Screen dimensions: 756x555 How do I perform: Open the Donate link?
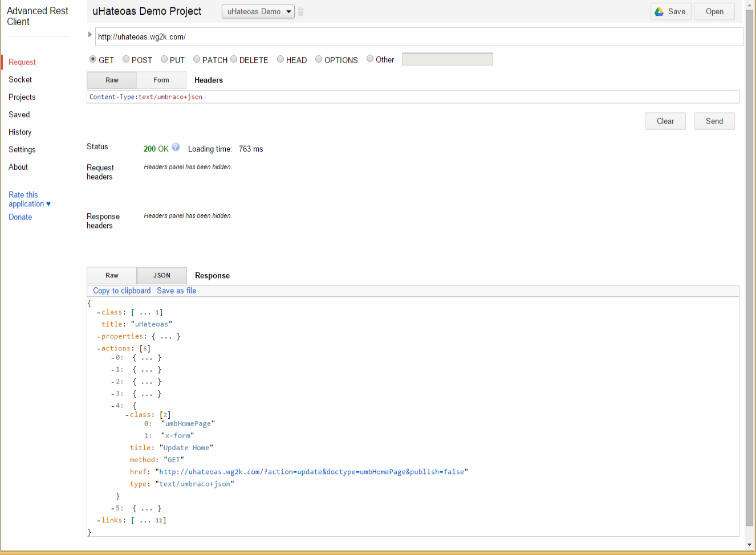coord(21,217)
